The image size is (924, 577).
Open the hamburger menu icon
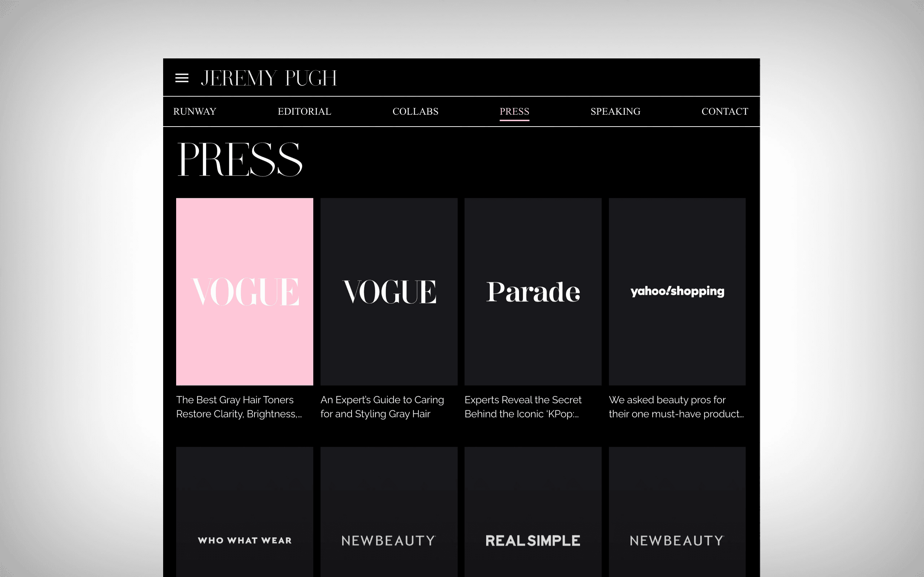[182, 78]
